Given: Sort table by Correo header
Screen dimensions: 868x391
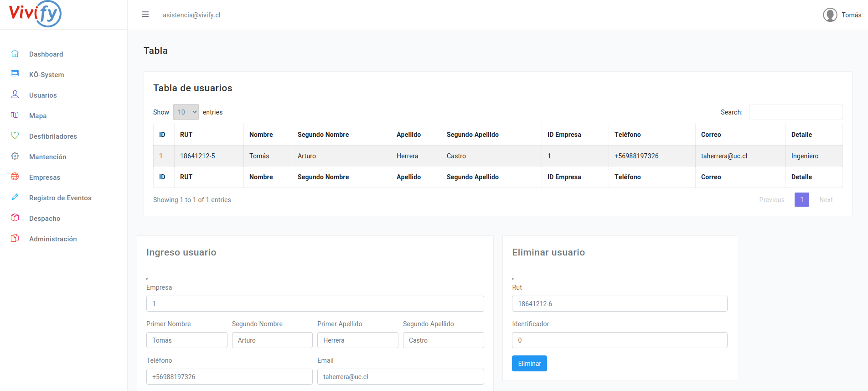Looking at the screenshot, I should (x=740, y=135).
